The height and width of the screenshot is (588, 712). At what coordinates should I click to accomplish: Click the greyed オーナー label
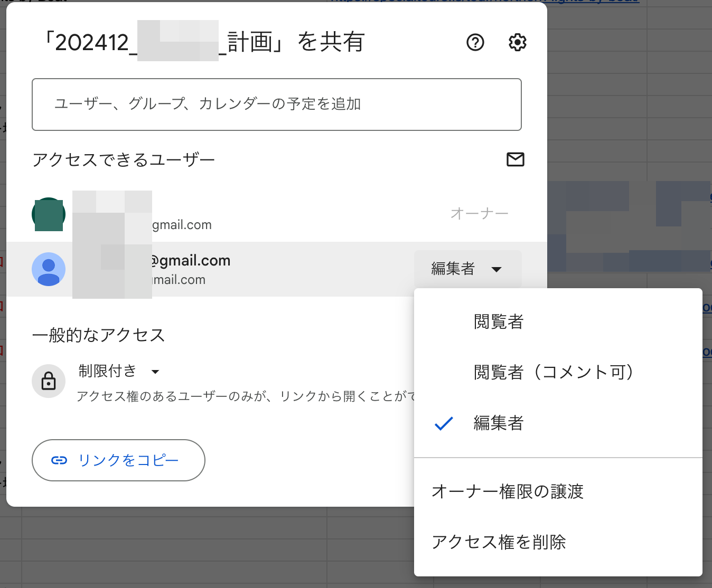tap(479, 214)
